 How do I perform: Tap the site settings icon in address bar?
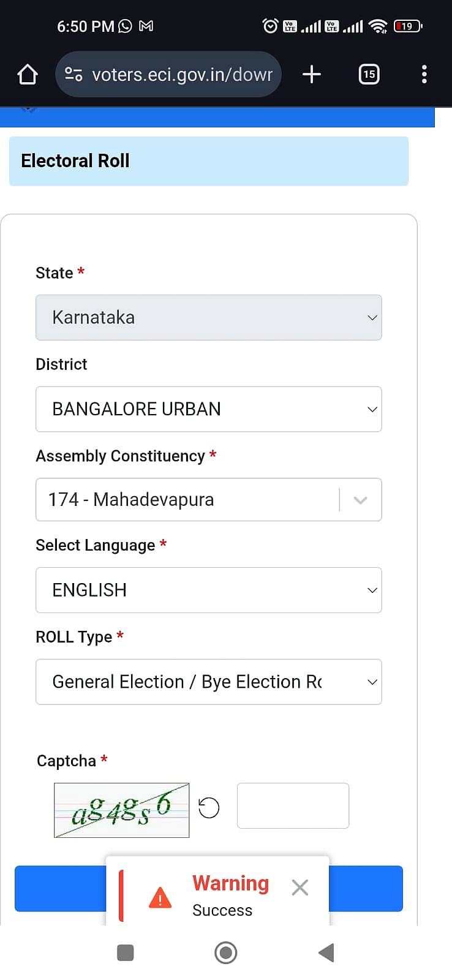(x=73, y=75)
